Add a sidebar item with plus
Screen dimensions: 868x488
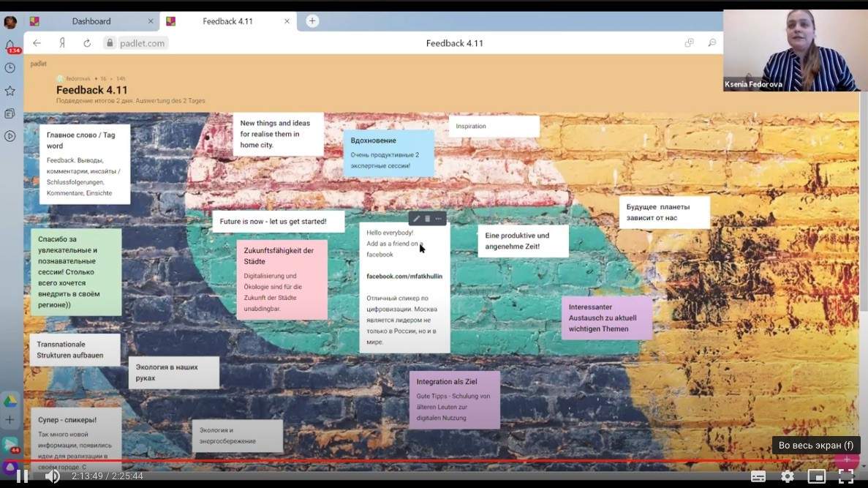tap(10, 420)
